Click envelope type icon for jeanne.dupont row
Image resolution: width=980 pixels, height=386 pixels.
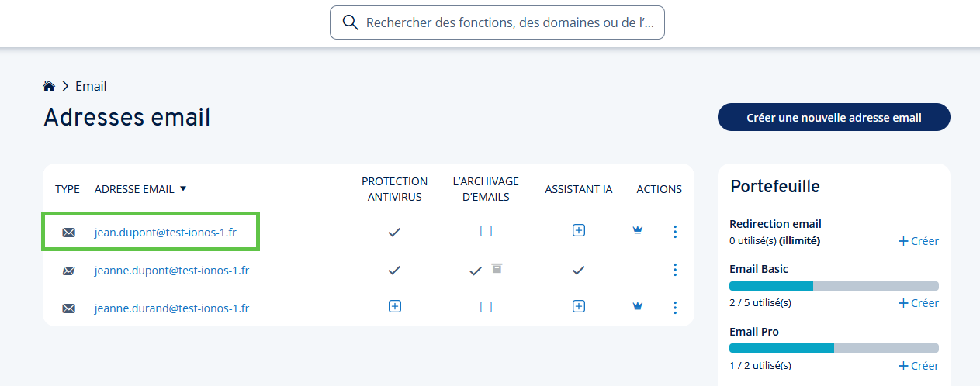click(68, 271)
